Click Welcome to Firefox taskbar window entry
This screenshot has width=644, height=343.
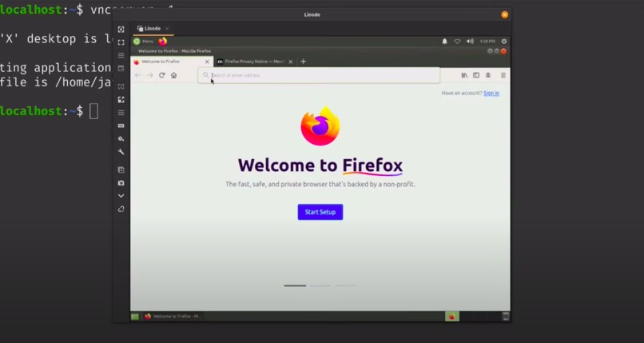tap(173, 317)
